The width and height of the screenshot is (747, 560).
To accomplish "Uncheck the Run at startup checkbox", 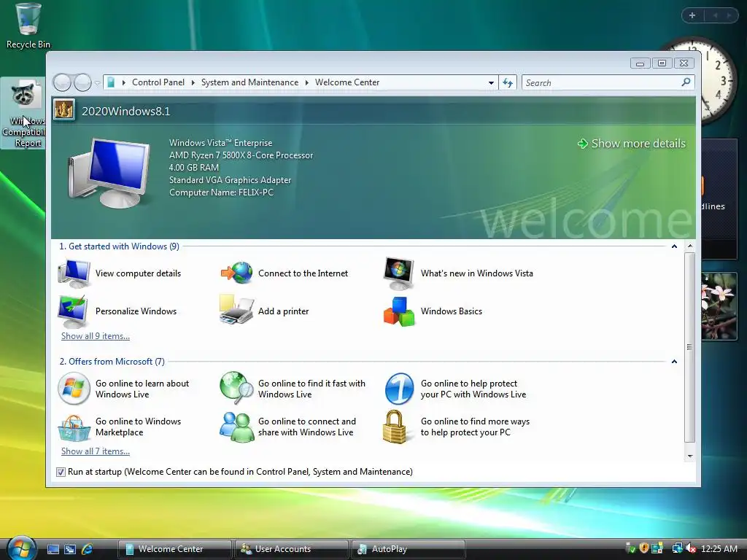I will coord(61,472).
